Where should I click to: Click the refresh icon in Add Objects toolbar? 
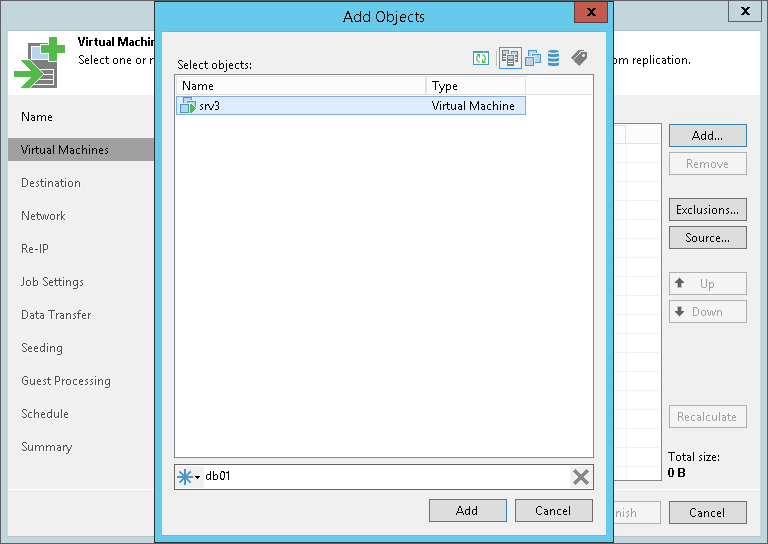[x=480, y=59]
